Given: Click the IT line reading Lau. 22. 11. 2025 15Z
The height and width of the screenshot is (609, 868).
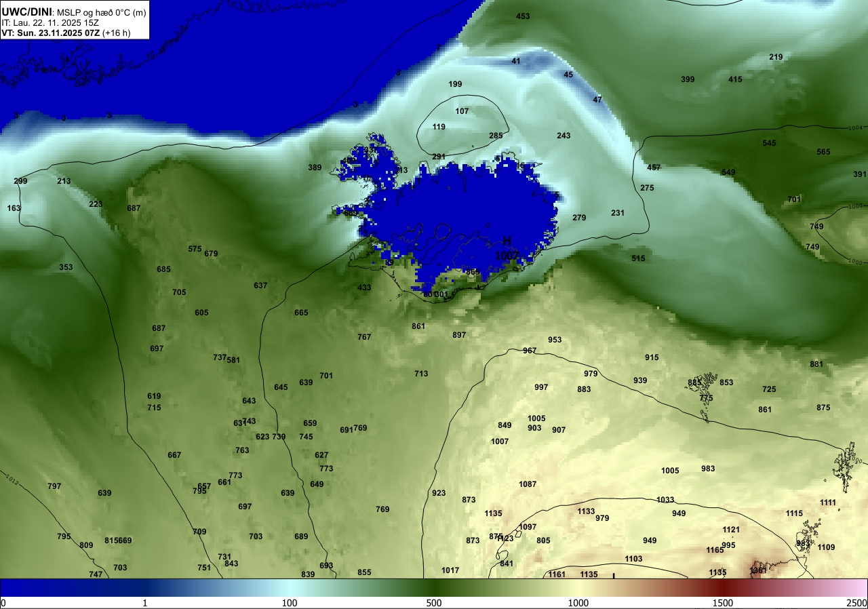Looking at the screenshot, I should [50, 22].
